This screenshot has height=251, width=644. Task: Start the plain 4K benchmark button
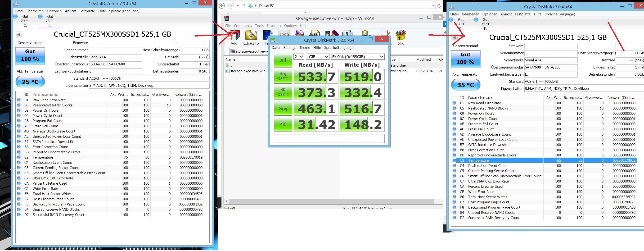[x=283, y=124]
